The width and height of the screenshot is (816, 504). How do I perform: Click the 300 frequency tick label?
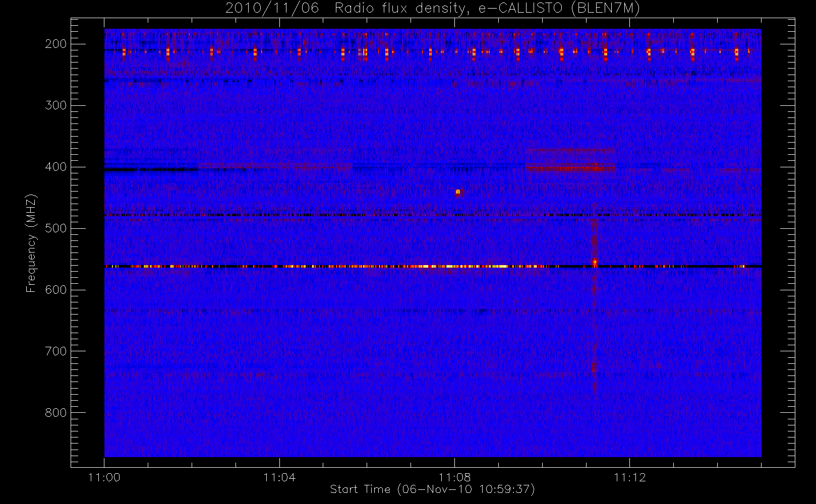pyautogui.click(x=56, y=105)
